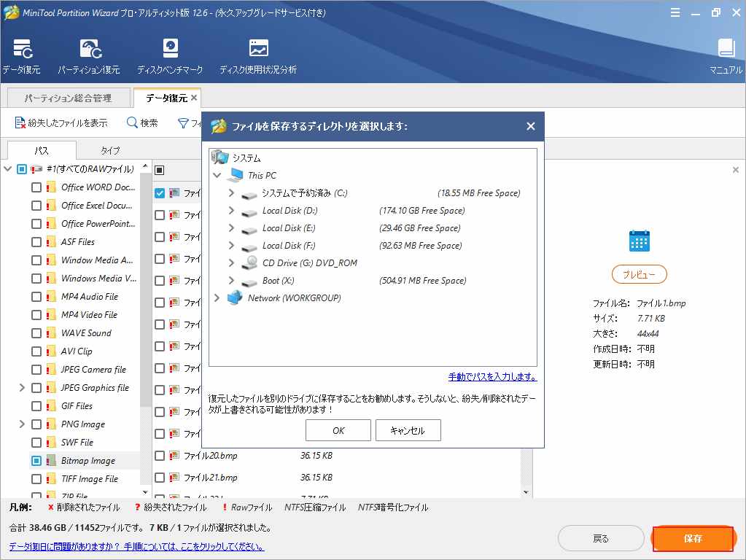Viewport: 746px width, 560px height.
Task: Uncheck the Bitmap Image checkbox
Action: pos(35,460)
